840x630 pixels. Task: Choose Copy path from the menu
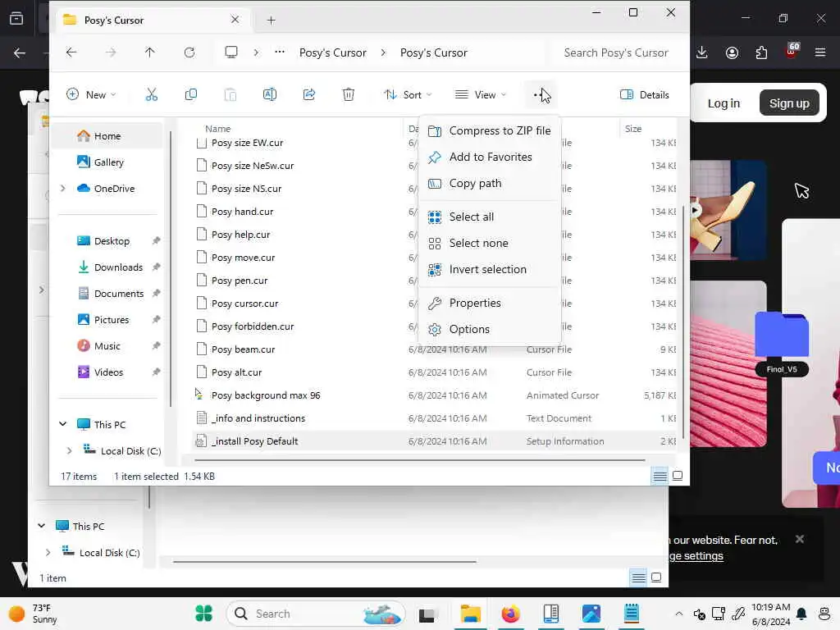(x=489, y=183)
